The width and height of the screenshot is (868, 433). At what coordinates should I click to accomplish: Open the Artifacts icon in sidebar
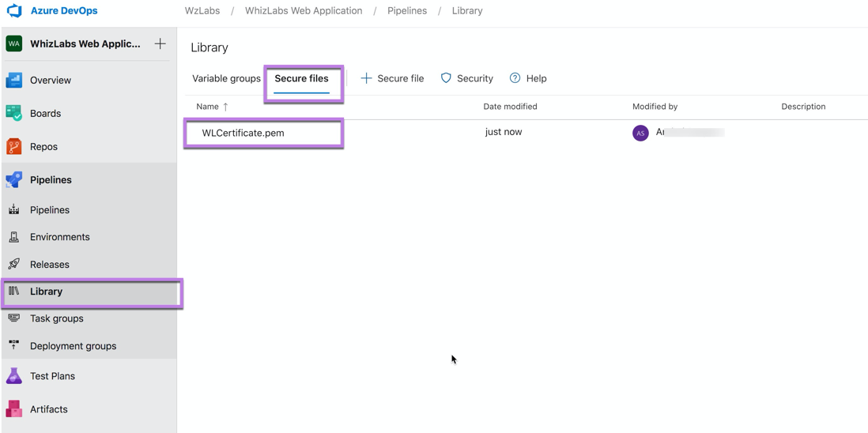click(14, 409)
